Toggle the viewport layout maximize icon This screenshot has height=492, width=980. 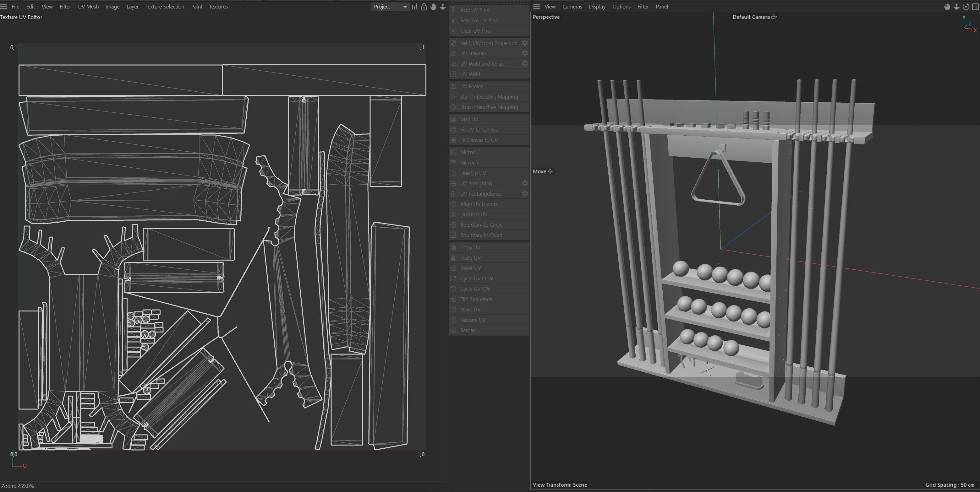(x=975, y=7)
